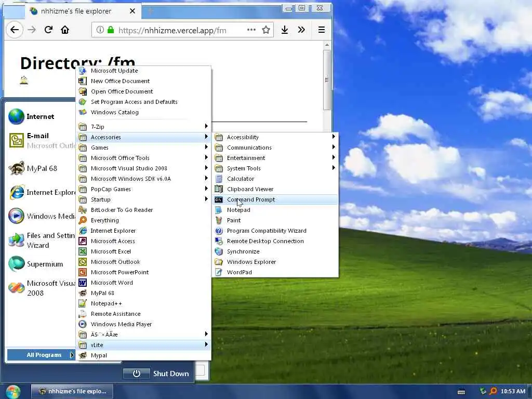Viewport: 532px width, 399px height.
Task: Launch Paint from Accessories
Action: tap(275, 220)
